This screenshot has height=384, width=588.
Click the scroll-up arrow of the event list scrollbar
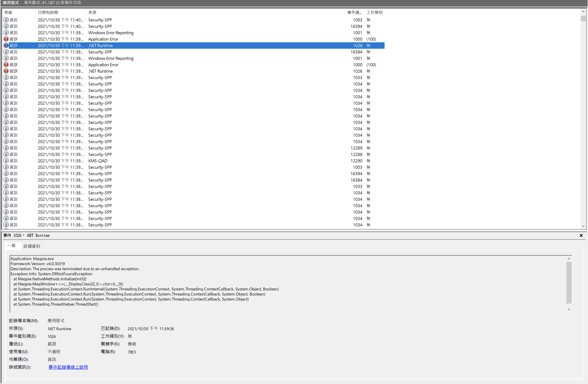(584, 11)
